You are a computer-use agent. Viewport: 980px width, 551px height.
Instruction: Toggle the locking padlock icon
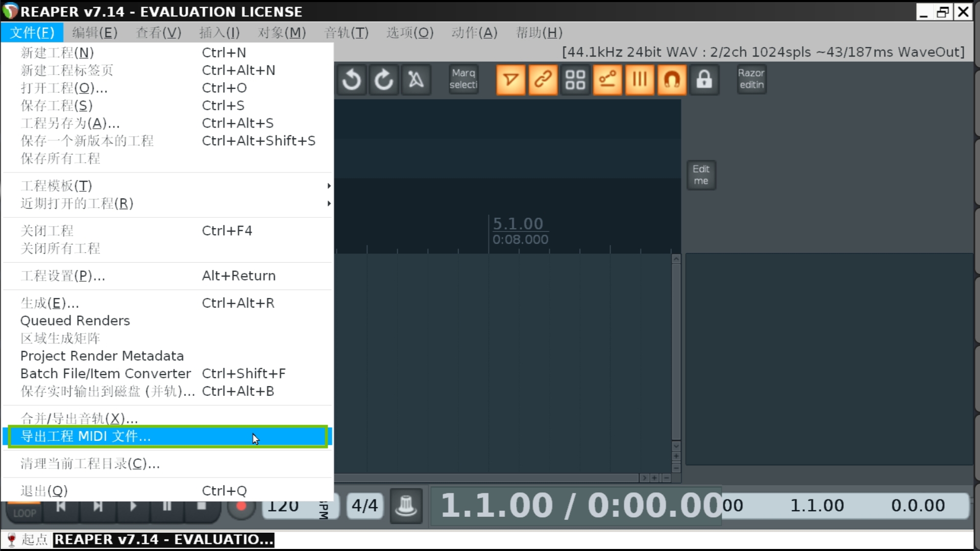704,80
